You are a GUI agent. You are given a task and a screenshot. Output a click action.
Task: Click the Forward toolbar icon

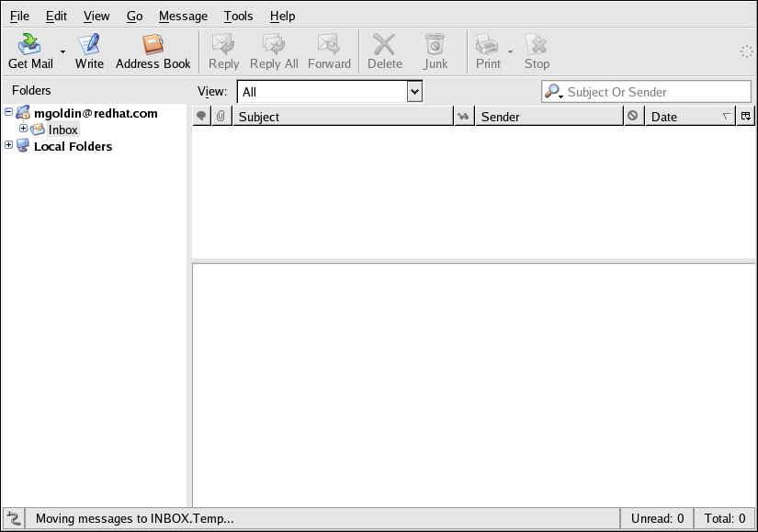click(x=329, y=51)
